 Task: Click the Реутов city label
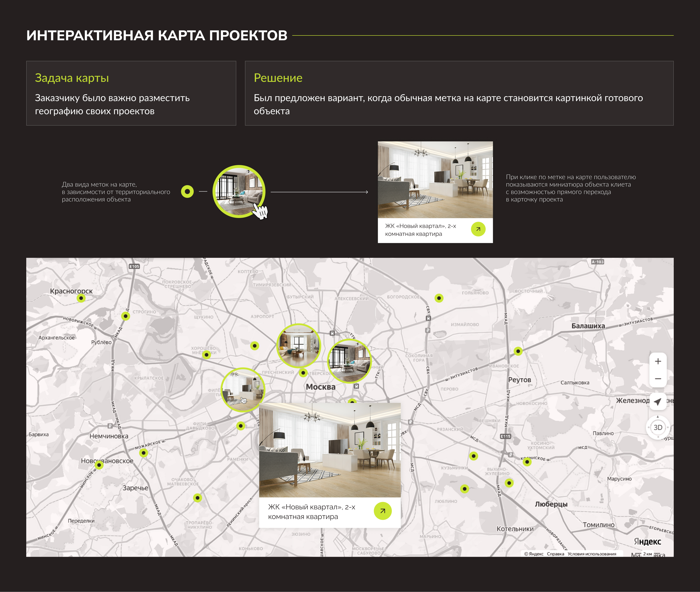(x=520, y=379)
